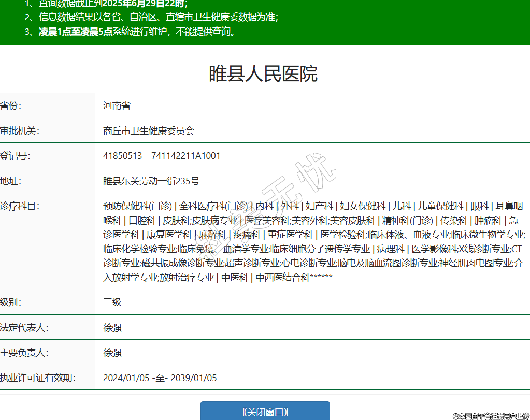The height and width of the screenshot is (420, 530).
Task: Select the level value 三级
Action: coord(112,302)
